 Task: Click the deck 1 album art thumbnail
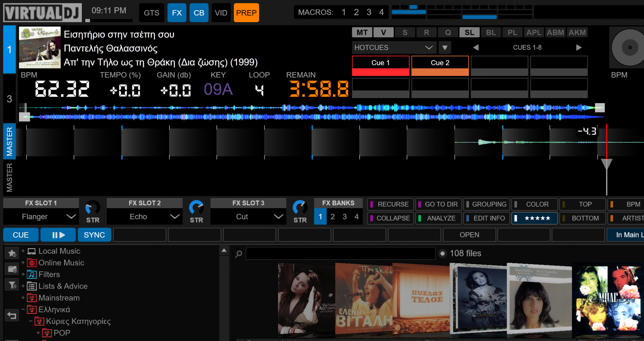point(40,48)
